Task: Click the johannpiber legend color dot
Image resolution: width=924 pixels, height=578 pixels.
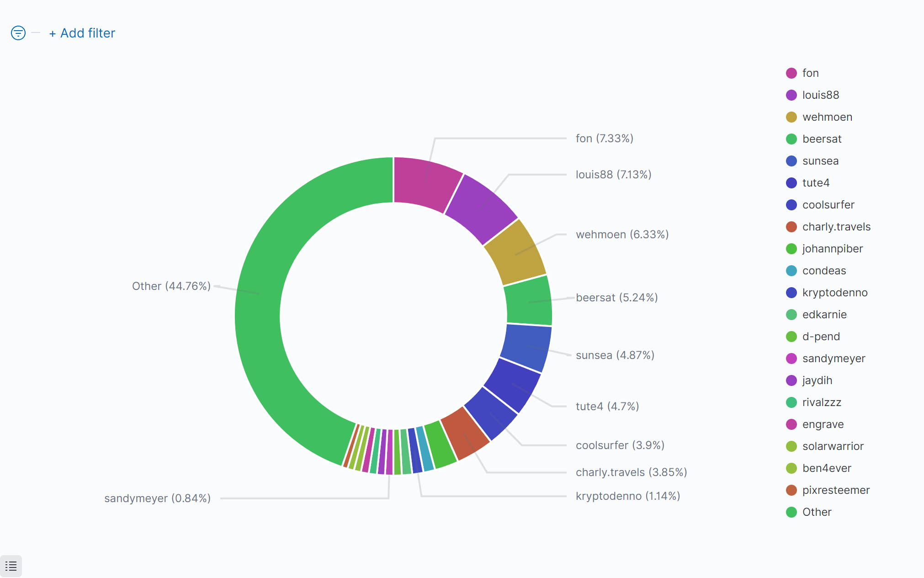Action: (791, 249)
